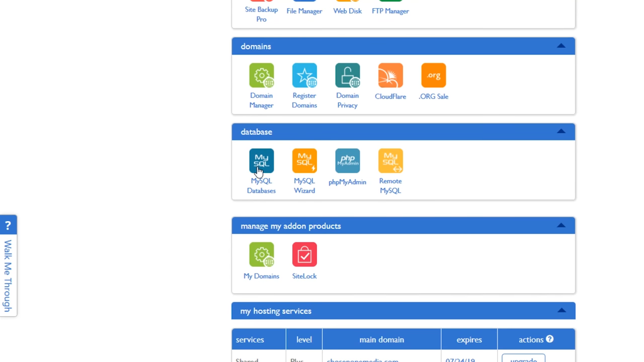644x362 pixels.
Task: Open the Site Backup Pro link
Action: coord(261,14)
